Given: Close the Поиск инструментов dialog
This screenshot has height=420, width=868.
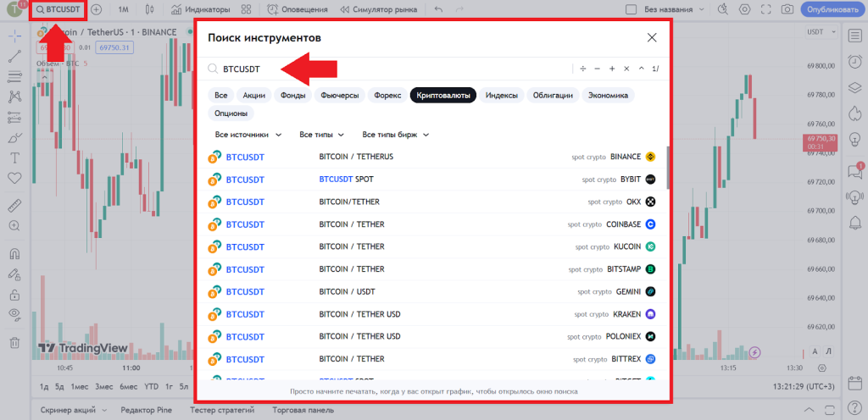Looking at the screenshot, I should [x=652, y=37].
